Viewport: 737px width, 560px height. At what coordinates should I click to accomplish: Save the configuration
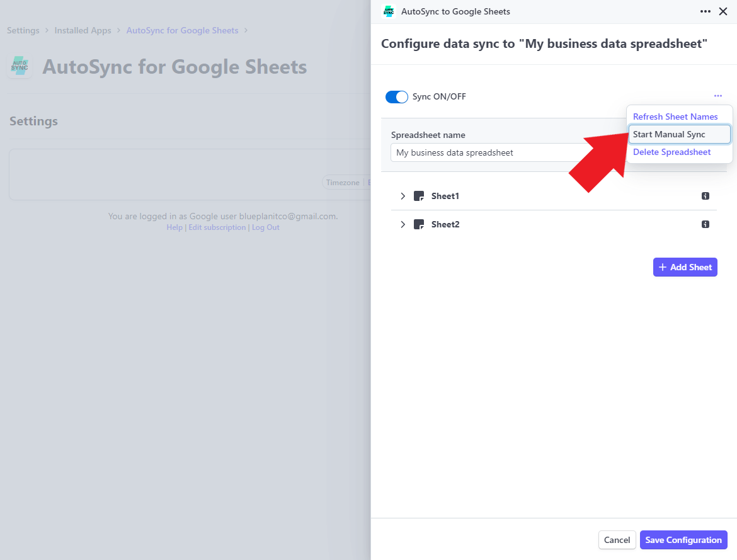point(683,540)
